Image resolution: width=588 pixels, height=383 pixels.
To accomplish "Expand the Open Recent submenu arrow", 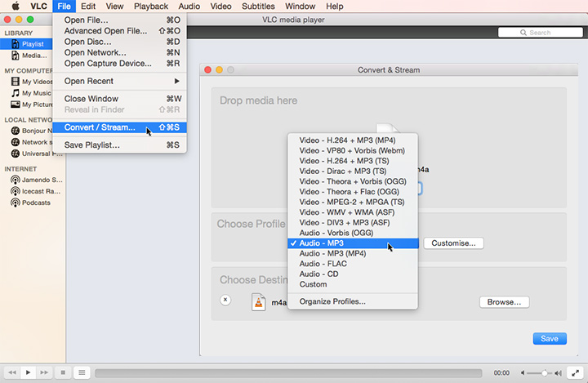I will tap(176, 81).
